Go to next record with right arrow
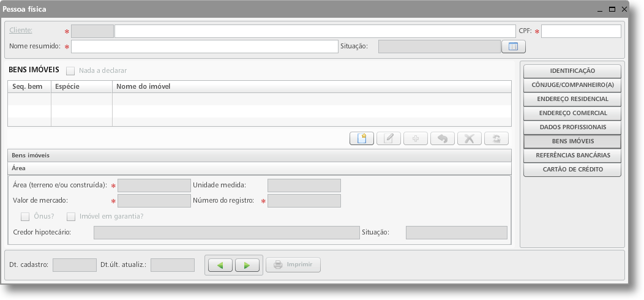644x300 pixels. (247, 265)
